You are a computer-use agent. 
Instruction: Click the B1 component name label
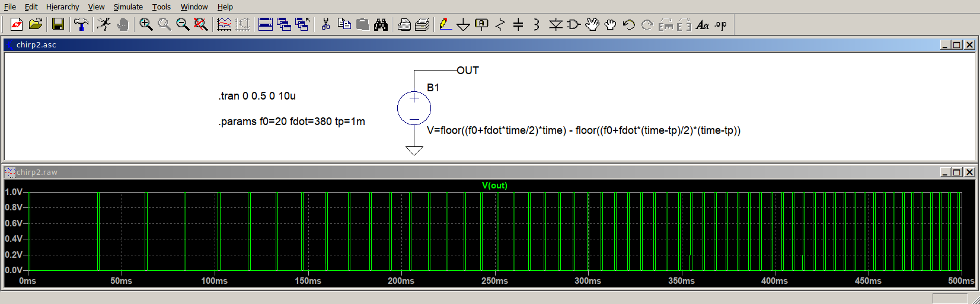click(x=433, y=88)
